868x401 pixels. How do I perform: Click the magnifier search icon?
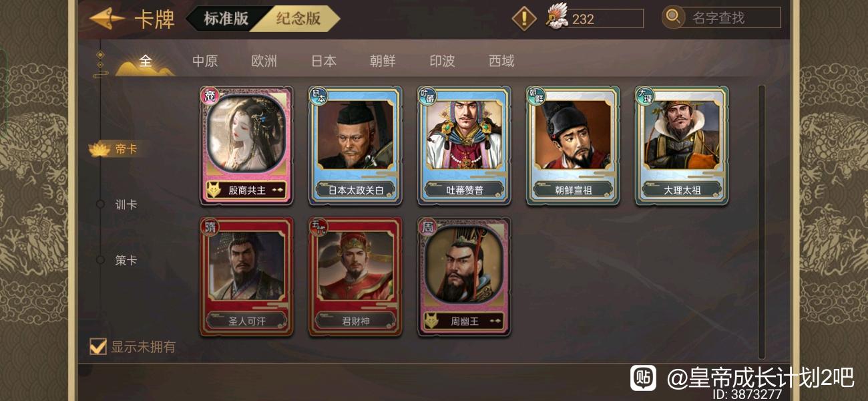coord(673,17)
